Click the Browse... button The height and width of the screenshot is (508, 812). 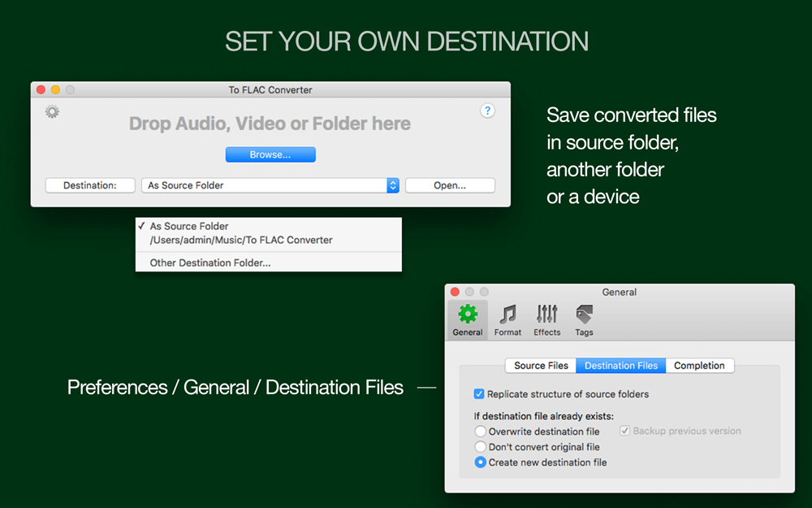pyautogui.click(x=270, y=154)
